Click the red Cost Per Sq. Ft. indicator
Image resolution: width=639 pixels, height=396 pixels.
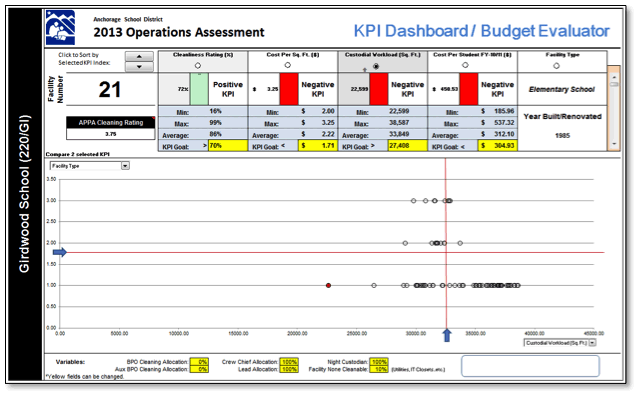[289, 89]
